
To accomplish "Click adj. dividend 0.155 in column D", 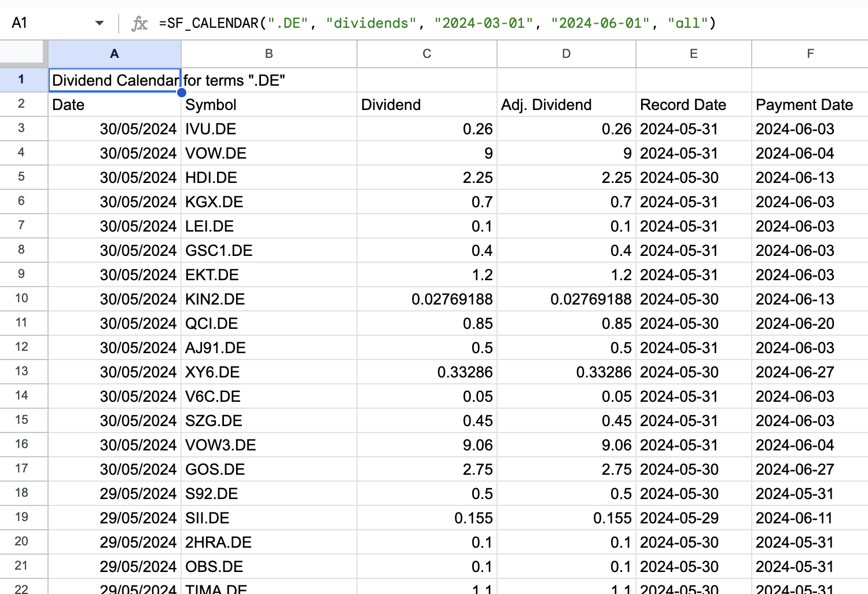I will (x=567, y=518).
